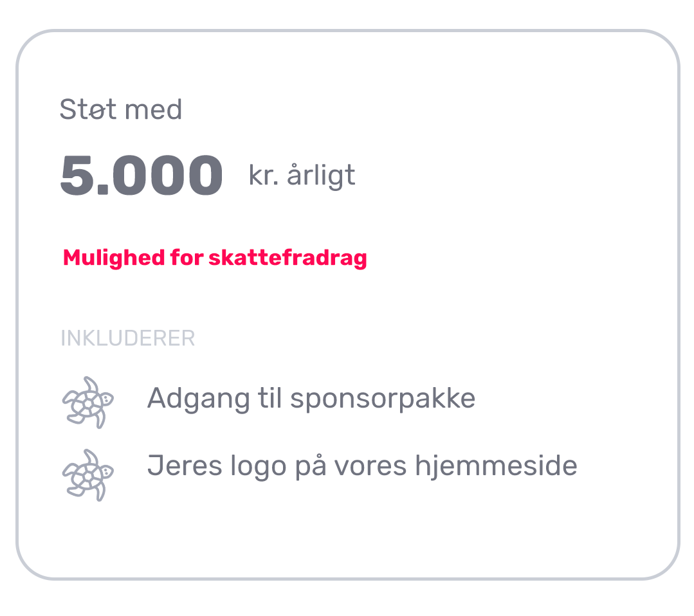Click the kr. årligt label
The height and width of the screenshot is (616, 694).
tap(302, 176)
